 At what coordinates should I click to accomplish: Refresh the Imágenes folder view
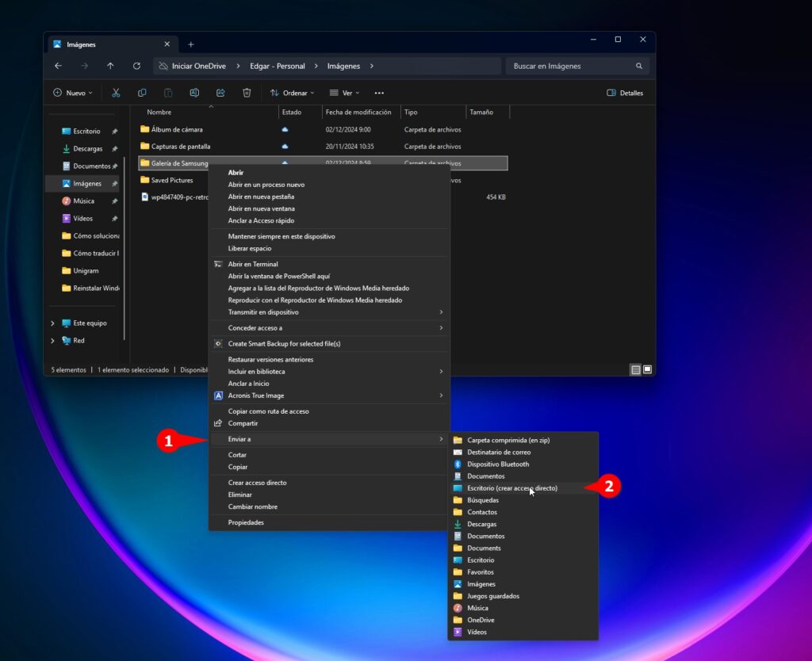(136, 66)
